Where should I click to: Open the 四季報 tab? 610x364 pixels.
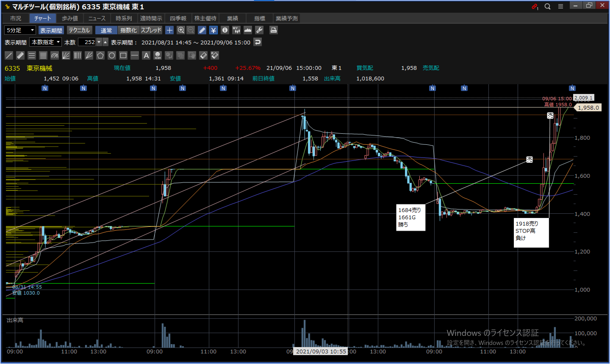click(178, 18)
